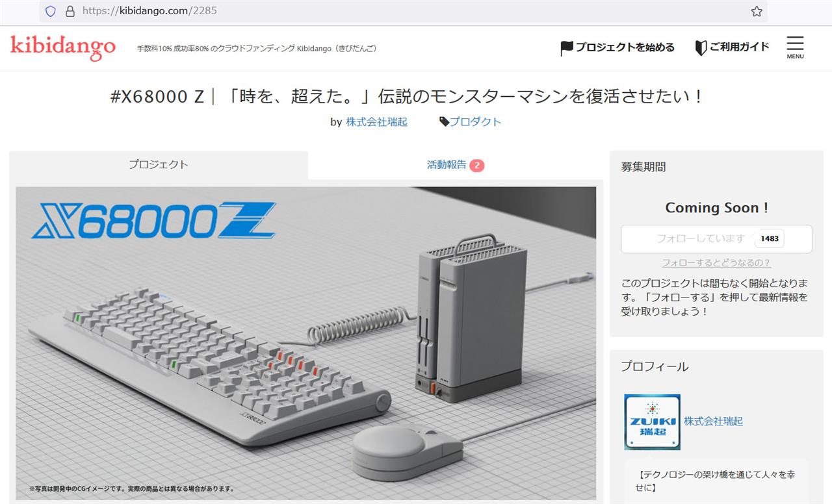The height and width of the screenshot is (504, 832).
Task: Click the browser bookmark star icon
Action: (x=757, y=11)
